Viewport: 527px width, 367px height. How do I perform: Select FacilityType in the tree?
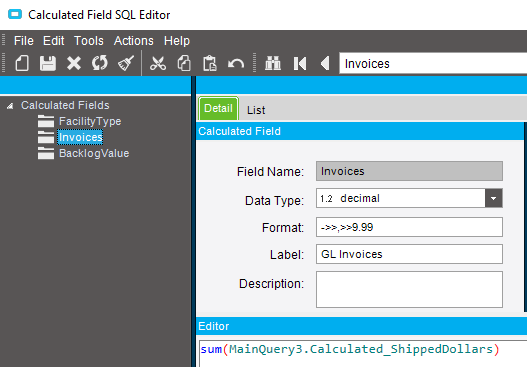90,121
